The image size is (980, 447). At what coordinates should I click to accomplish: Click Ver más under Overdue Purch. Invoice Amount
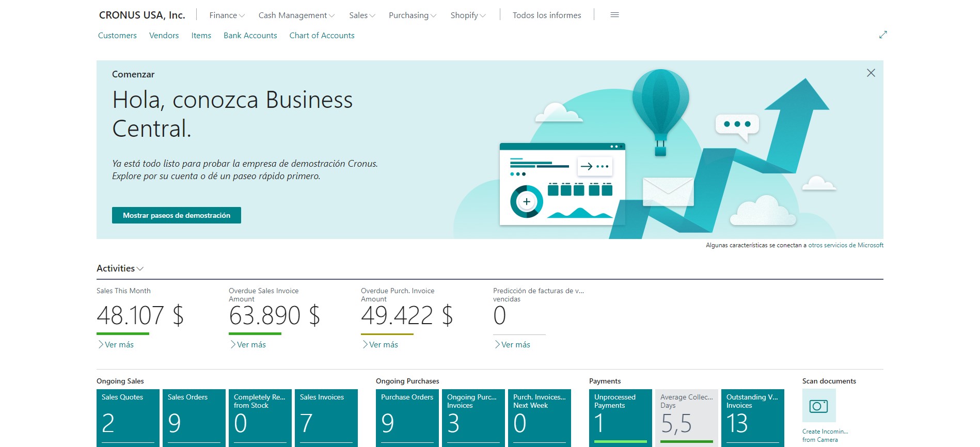click(x=380, y=345)
